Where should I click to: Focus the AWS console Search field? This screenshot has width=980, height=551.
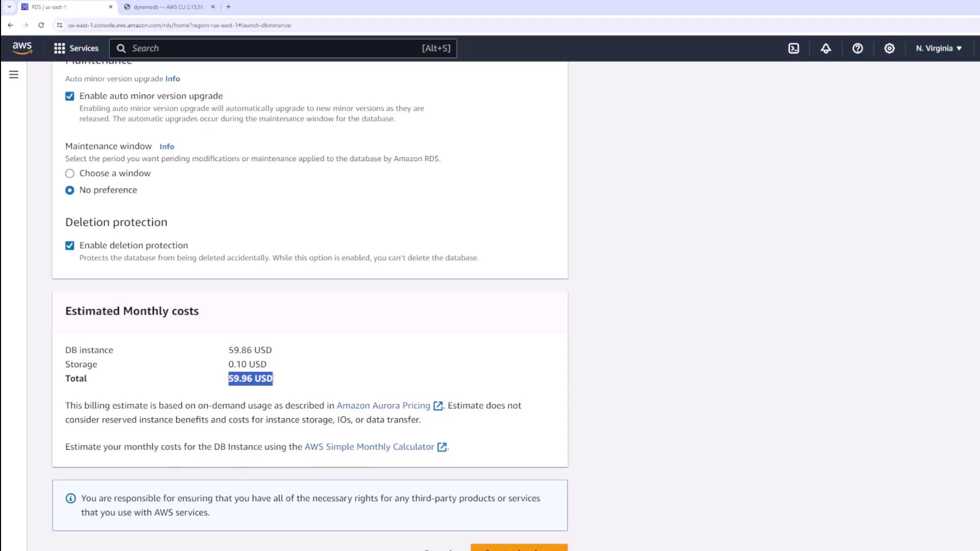coord(276,48)
